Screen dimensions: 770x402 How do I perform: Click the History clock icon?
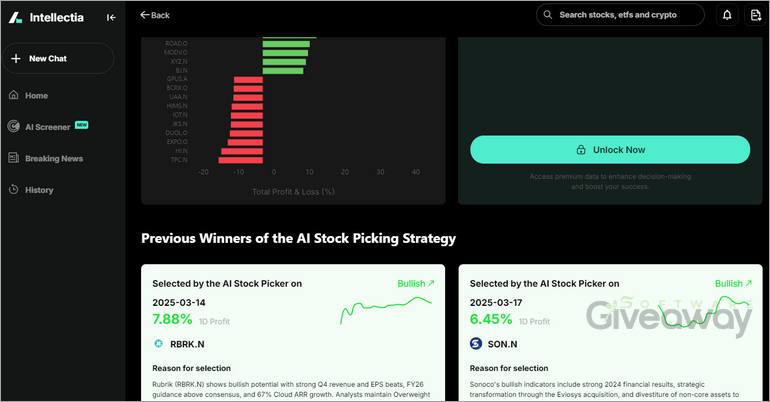[x=14, y=190]
